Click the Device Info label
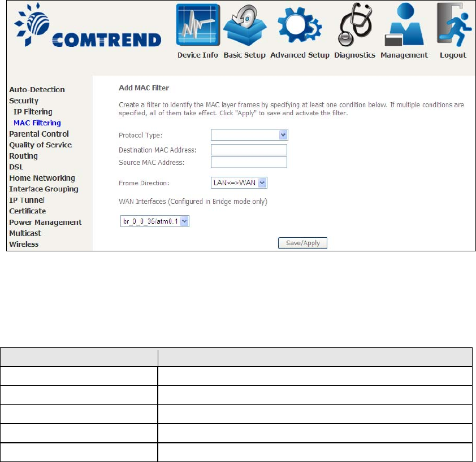Image resolution: width=476 pixels, height=462 pixels. [198, 55]
